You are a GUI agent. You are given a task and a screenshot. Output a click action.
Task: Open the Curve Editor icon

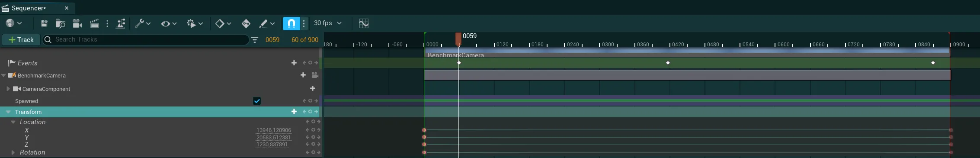364,23
